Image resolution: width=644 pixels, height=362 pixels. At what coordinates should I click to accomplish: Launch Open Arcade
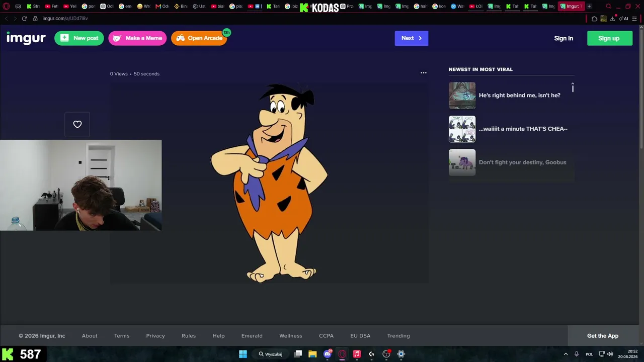(x=199, y=38)
